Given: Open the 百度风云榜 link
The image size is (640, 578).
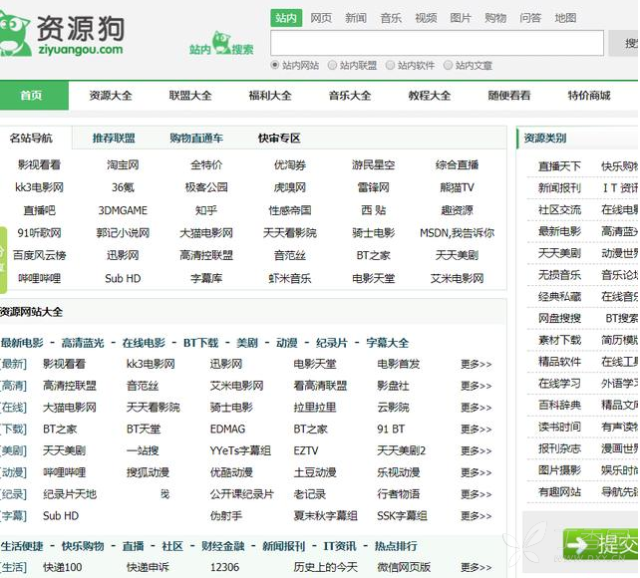Looking at the screenshot, I should 40,255.
